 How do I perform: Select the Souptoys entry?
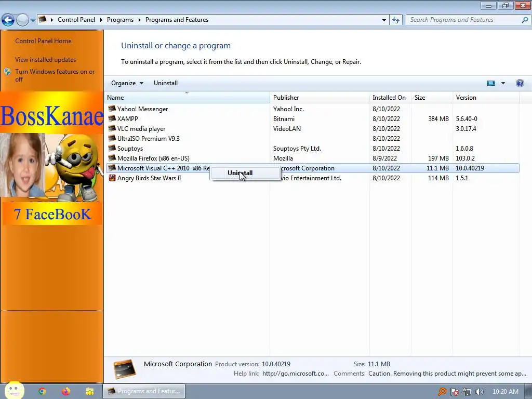coord(130,148)
